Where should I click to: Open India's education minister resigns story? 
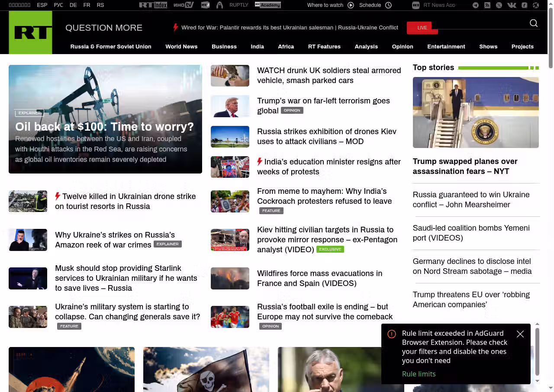pos(329,167)
